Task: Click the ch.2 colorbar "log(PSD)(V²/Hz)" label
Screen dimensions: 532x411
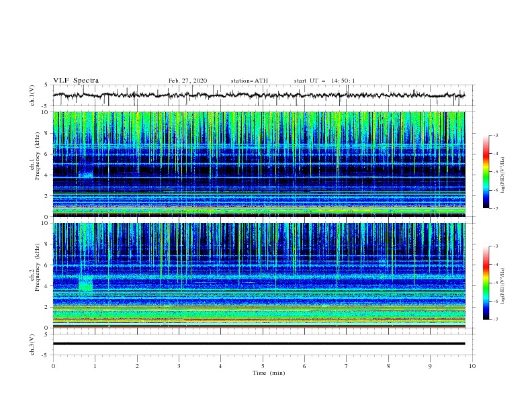Action: click(x=503, y=285)
